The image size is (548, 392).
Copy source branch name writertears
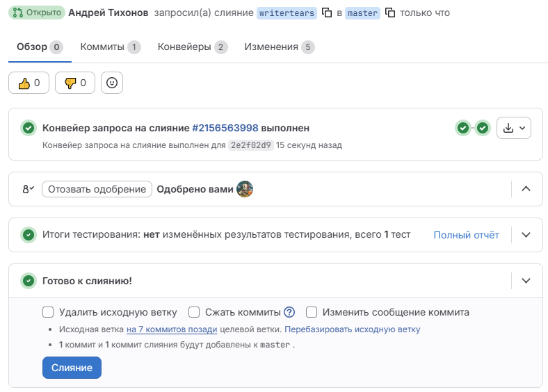[x=327, y=13]
